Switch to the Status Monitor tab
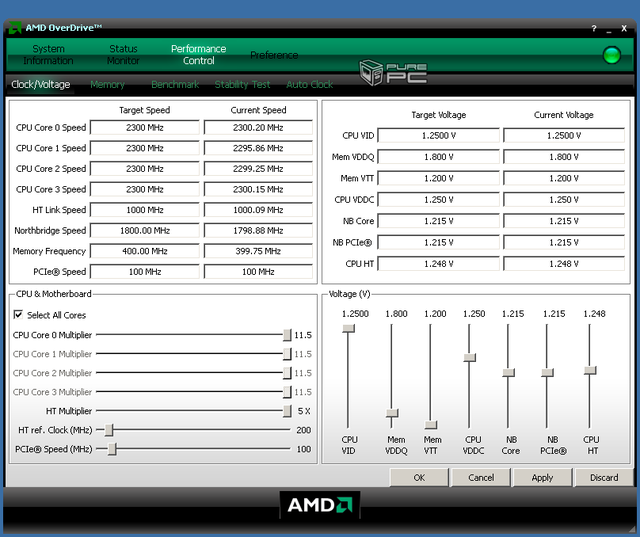 click(123, 55)
